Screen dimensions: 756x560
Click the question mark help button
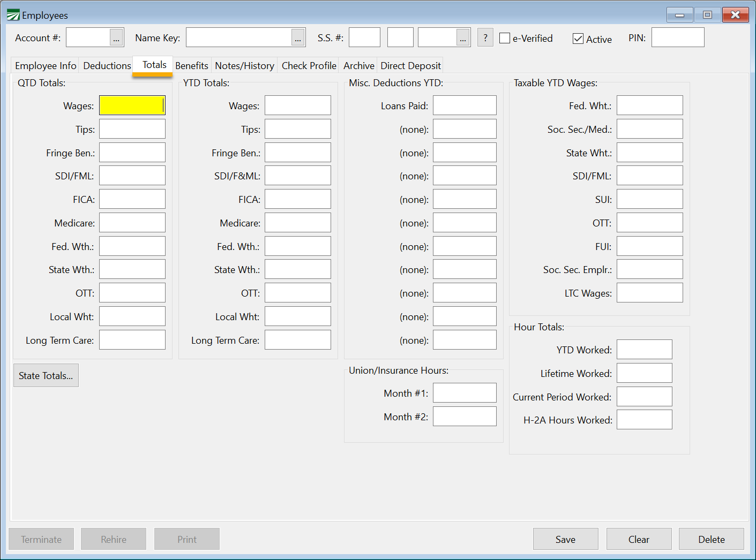click(485, 37)
